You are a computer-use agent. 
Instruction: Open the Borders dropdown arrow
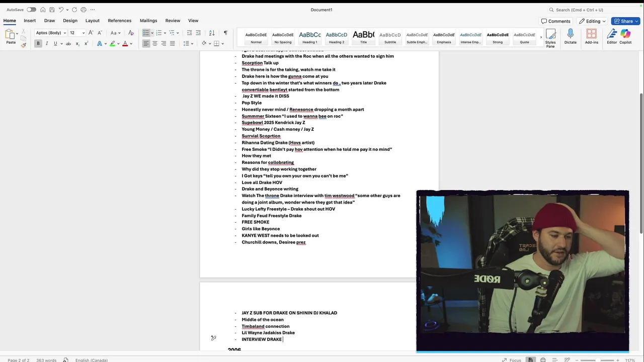[x=223, y=44]
